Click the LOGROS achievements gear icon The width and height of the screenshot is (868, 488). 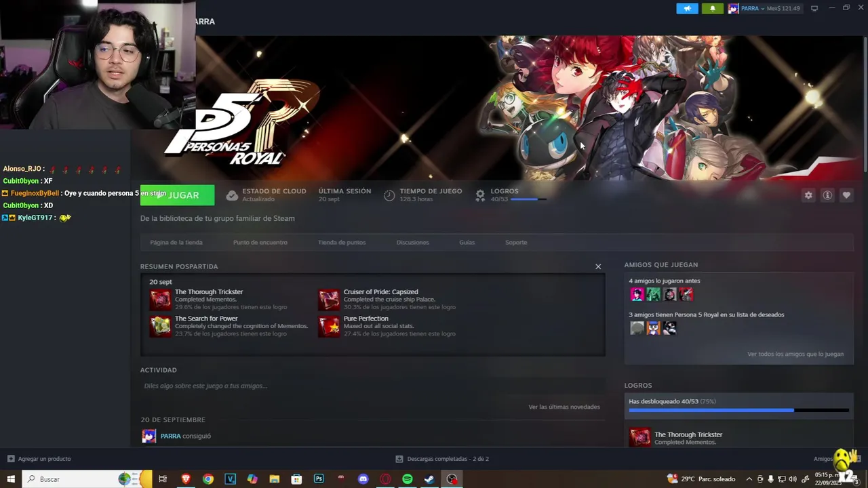point(480,195)
